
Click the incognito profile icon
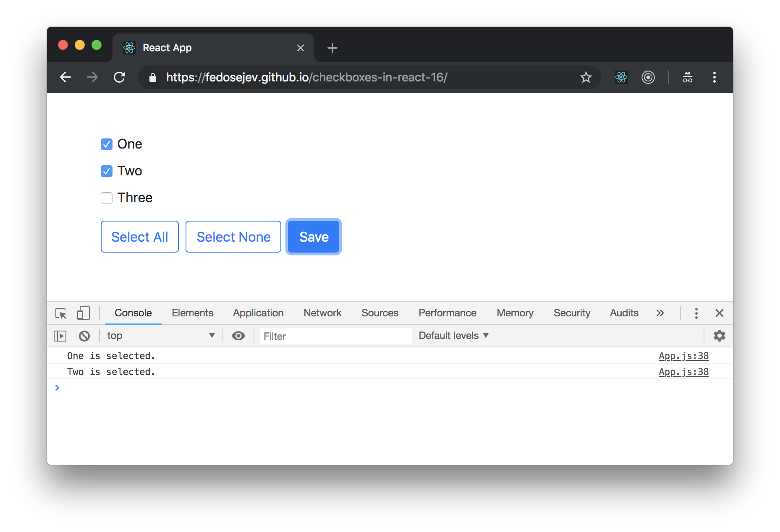(x=688, y=77)
